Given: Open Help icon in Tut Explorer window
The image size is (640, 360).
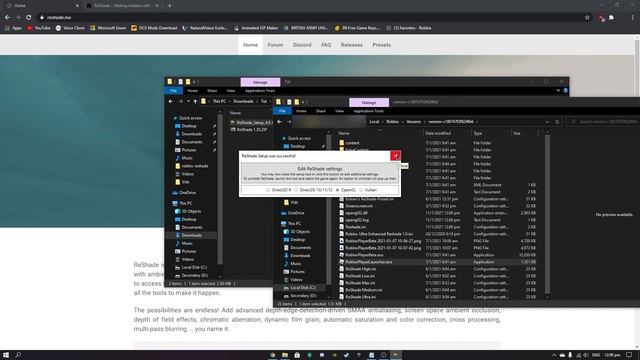Looking at the screenshot, I should pyautogui.click(x=565, y=91).
